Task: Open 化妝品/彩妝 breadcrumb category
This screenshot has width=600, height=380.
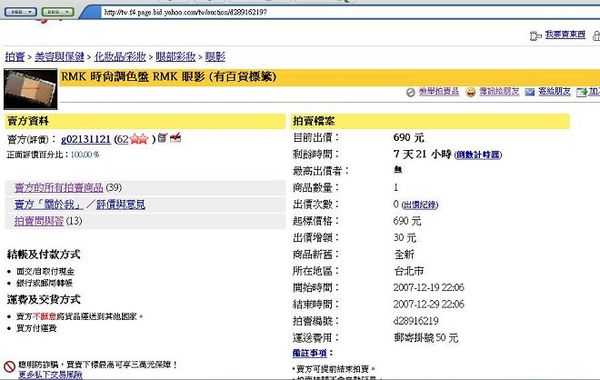Action: (120, 57)
